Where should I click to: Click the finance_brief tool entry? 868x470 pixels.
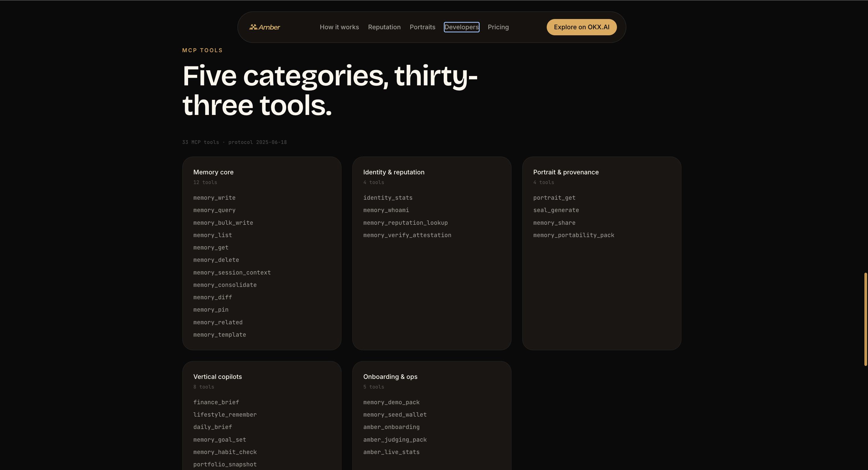pos(216,402)
